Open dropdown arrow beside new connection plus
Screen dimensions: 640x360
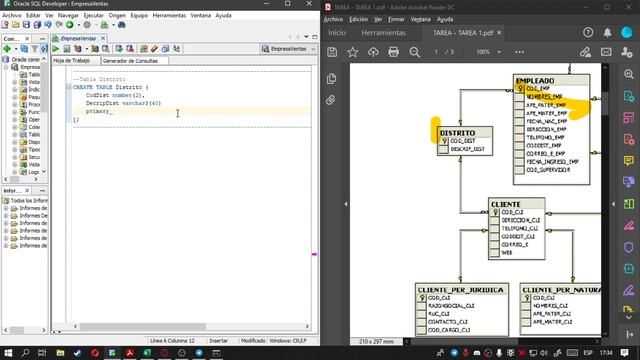(16, 49)
